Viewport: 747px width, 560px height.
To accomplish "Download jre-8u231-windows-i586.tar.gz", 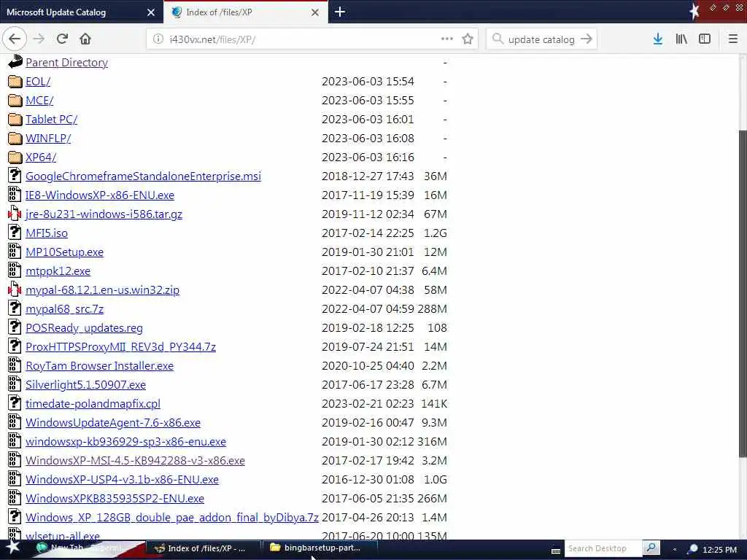I will 104,214.
